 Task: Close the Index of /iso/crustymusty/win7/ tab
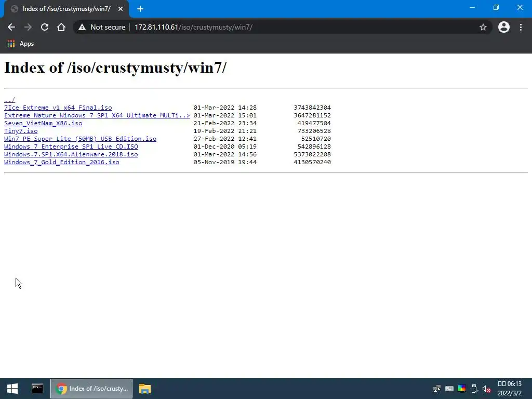121,9
